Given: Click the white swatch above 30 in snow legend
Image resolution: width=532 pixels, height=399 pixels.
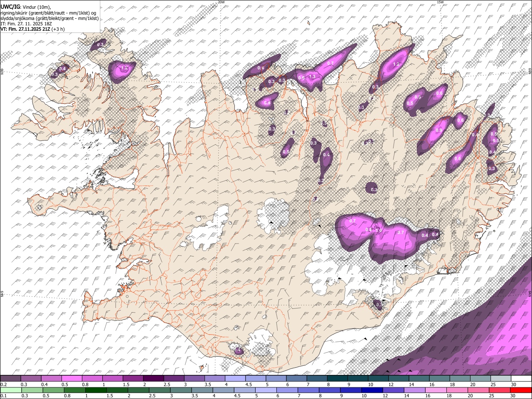Looking at the screenshot, I should pyautogui.click(x=521, y=379).
